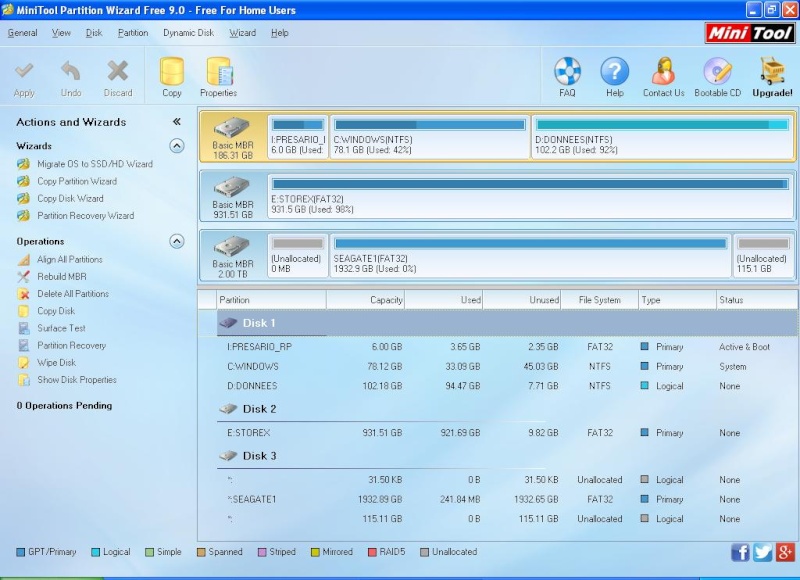Open the FAQ lifebuoy icon
Image resolution: width=800 pixels, height=580 pixels.
pos(567,71)
